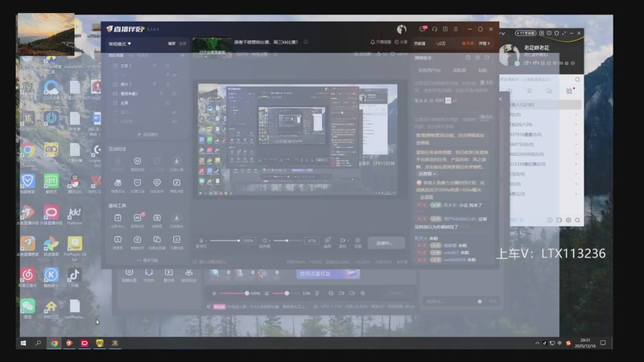The width and height of the screenshot is (644, 362).
Task: Open the notification center in taskbar
Action: point(603,343)
